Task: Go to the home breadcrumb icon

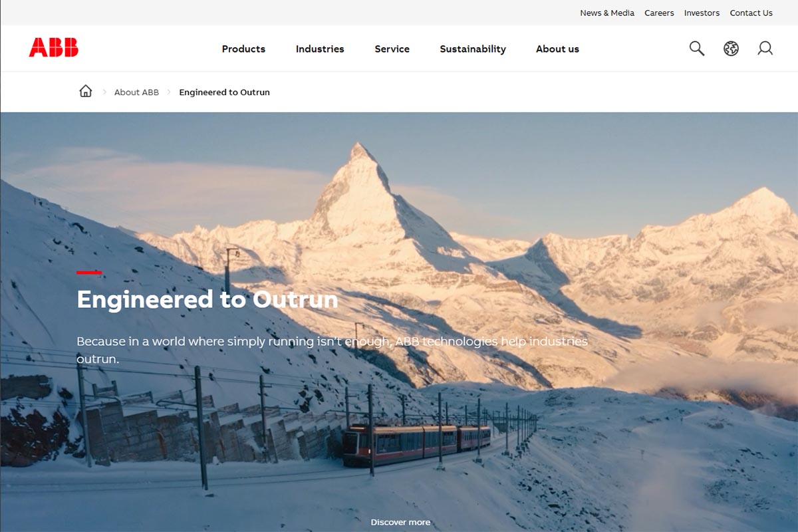Action: click(x=86, y=91)
